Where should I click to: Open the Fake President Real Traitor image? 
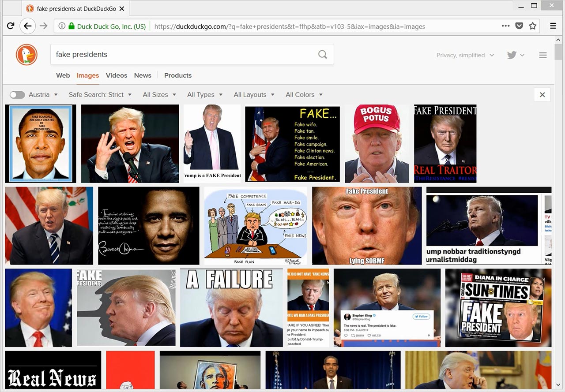[445, 144]
